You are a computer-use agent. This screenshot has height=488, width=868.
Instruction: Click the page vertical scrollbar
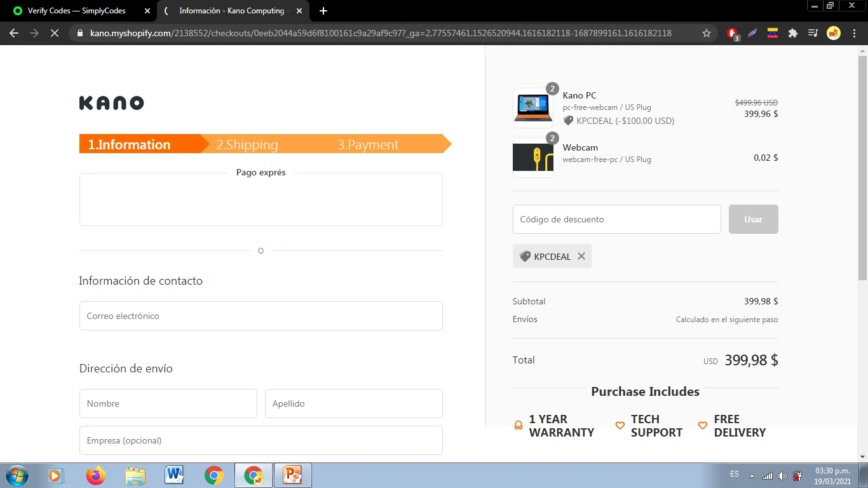(862, 168)
